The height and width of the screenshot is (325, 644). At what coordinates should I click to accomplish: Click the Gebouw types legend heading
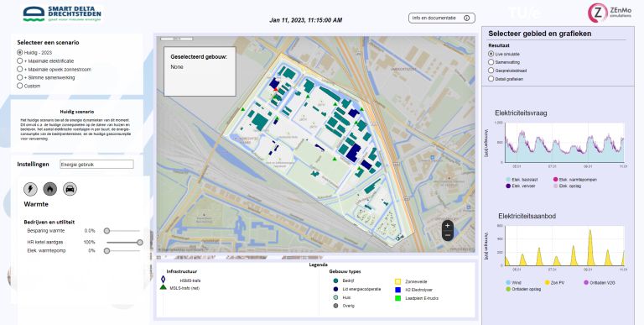pos(345,271)
